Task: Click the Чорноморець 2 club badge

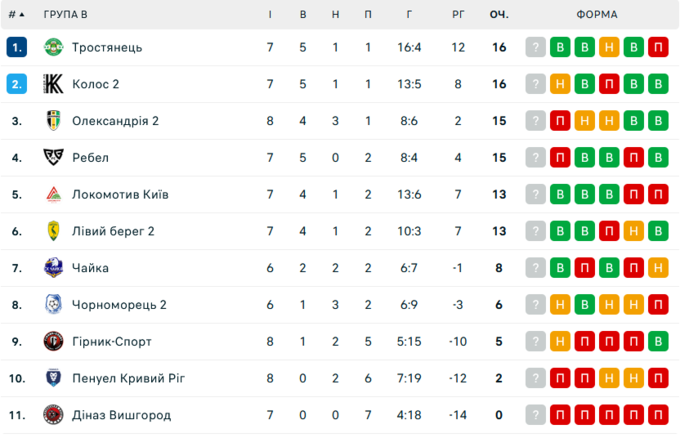Action: 53,304
